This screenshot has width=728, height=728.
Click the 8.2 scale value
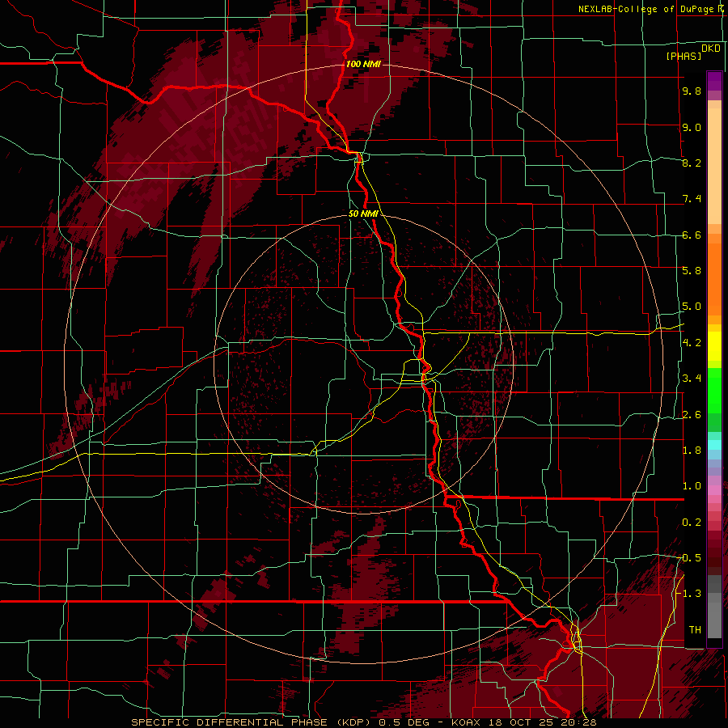tap(692, 163)
